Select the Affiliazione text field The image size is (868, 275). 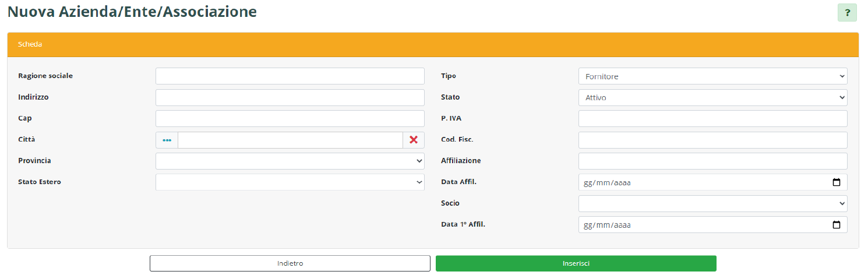[x=712, y=161]
